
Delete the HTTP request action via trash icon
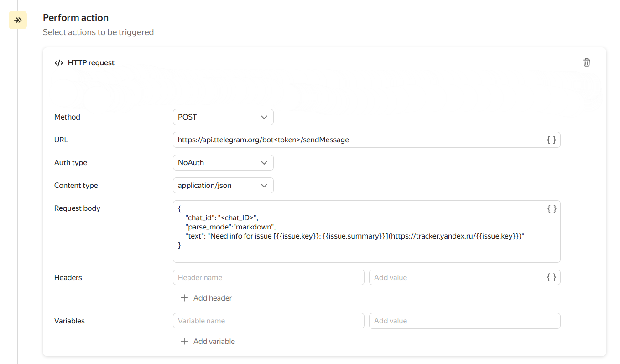(x=587, y=62)
